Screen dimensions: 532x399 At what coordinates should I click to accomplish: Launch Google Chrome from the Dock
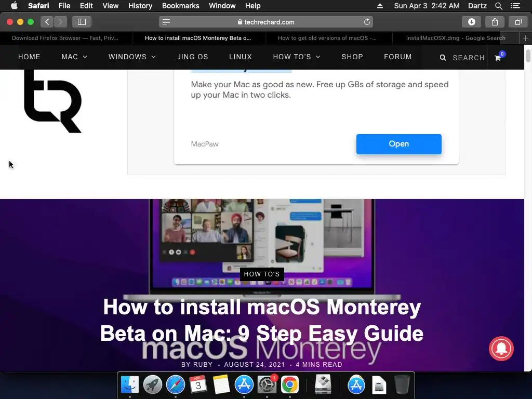tap(290, 384)
